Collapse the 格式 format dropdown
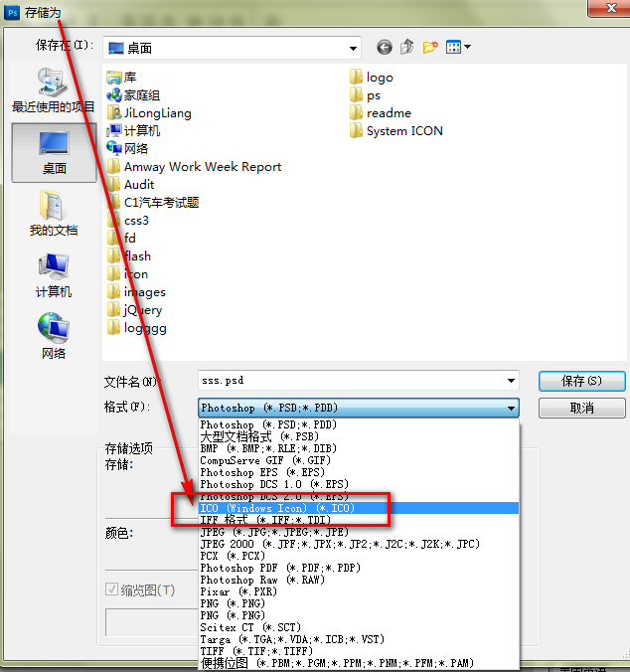Screen dimensions: 630x672 [x=511, y=408]
